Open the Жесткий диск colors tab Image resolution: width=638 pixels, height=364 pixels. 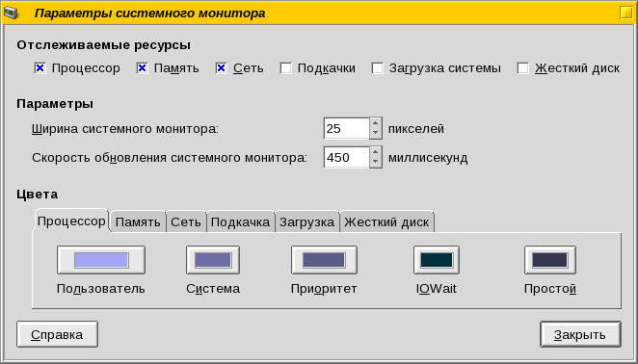[386, 222]
